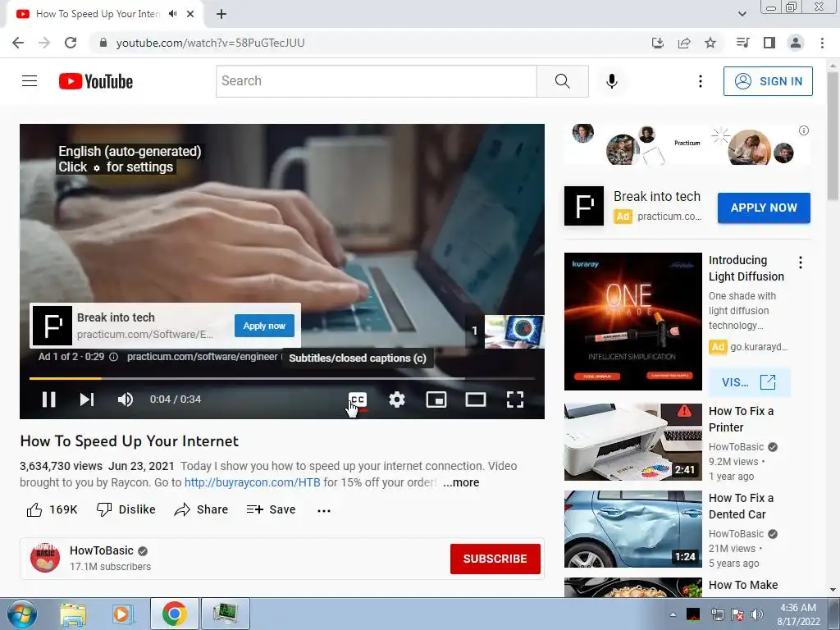Expand description with ...more
The width and height of the screenshot is (840, 630).
(x=461, y=482)
